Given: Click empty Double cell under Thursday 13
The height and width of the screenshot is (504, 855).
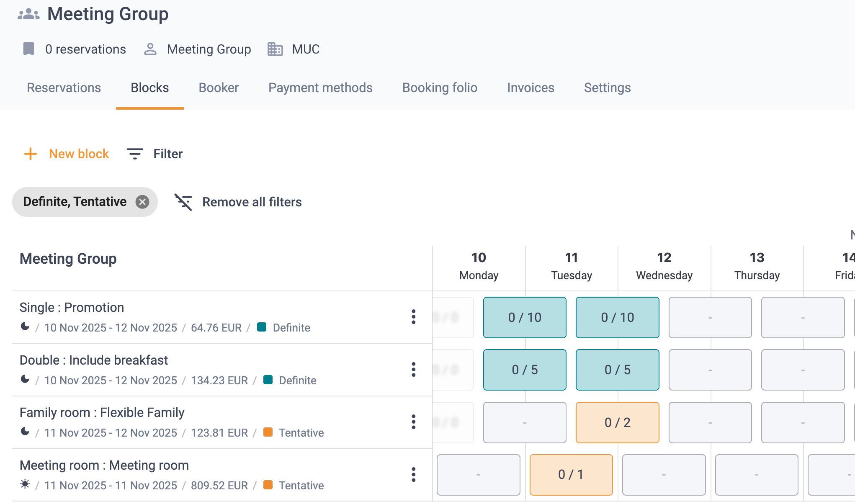Looking at the screenshot, I should [803, 370].
